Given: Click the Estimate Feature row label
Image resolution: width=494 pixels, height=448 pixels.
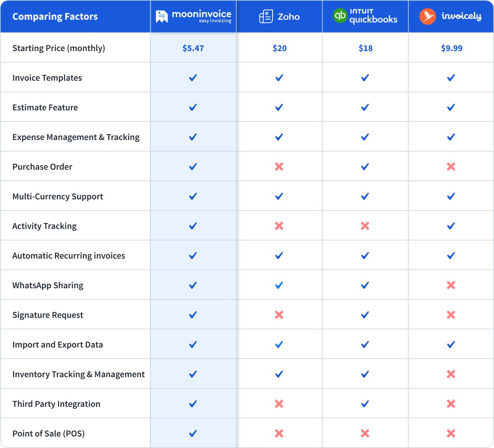Looking at the screenshot, I should (45, 107).
